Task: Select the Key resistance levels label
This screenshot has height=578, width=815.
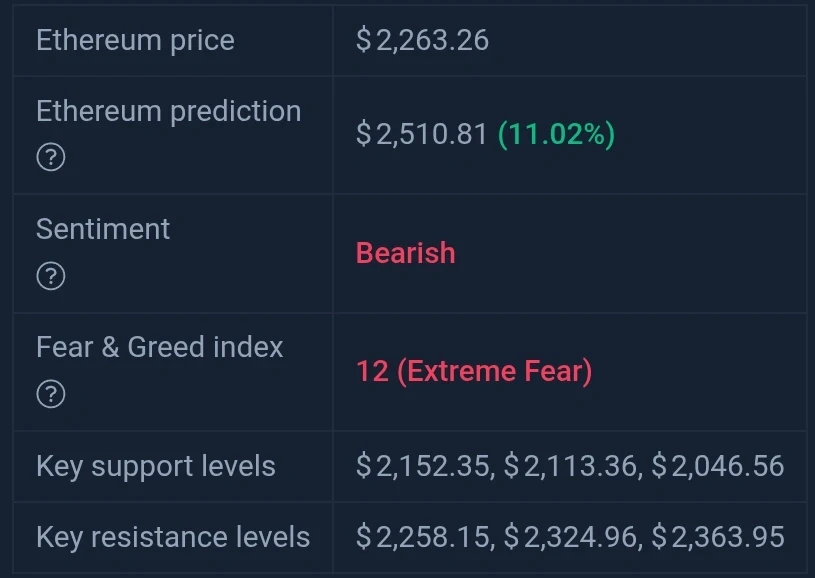Action: tap(173, 537)
